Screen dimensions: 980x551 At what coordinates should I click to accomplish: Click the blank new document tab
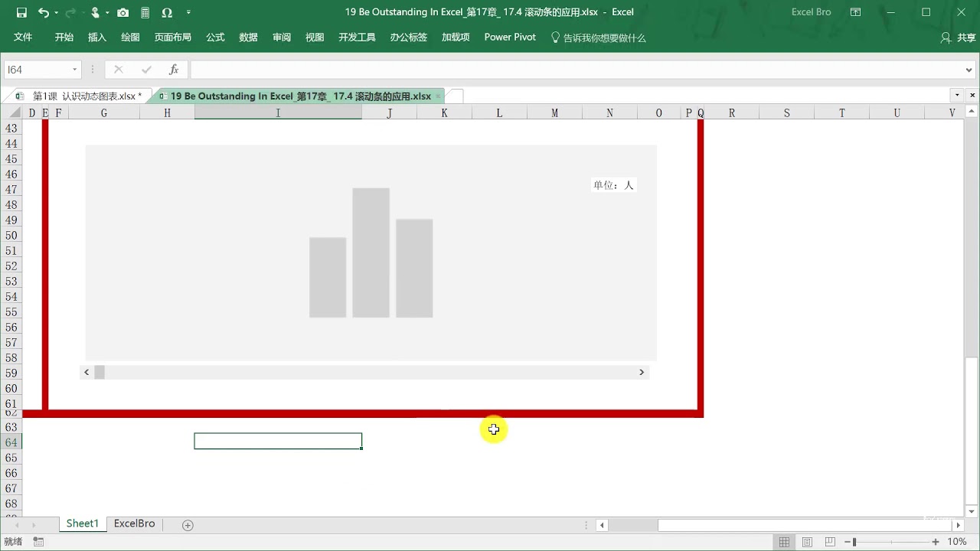(x=455, y=96)
